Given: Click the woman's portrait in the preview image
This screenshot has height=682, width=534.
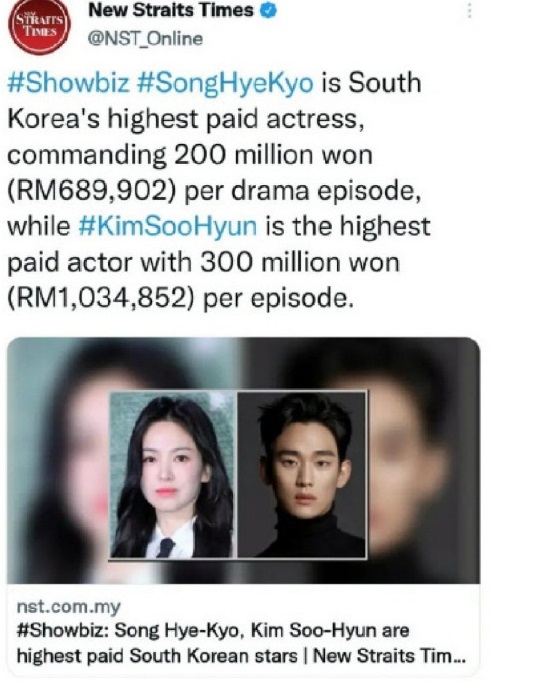Looking at the screenshot, I should coord(171,475).
